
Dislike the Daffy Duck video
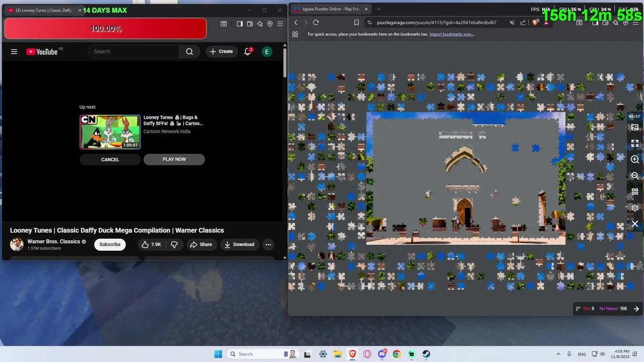click(174, 244)
